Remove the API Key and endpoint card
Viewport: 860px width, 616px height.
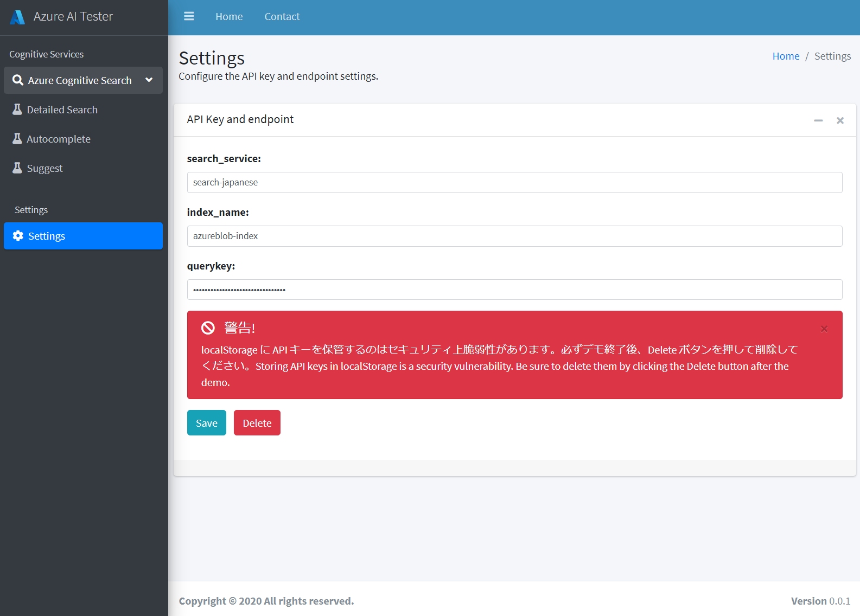(x=840, y=120)
